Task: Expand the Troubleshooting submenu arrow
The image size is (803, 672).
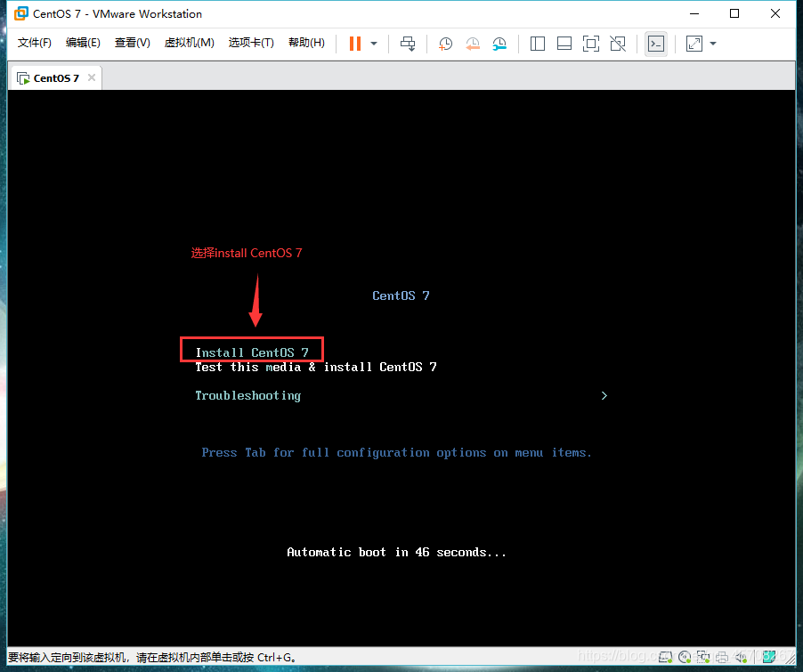Action: click(x=604, y=395)
